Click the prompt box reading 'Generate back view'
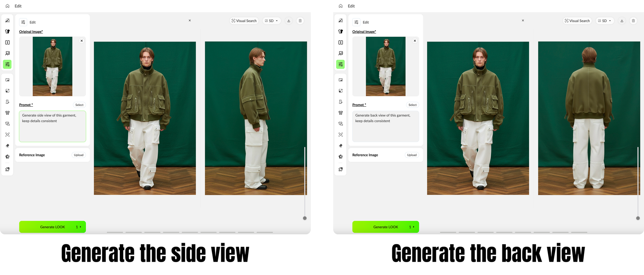Screen dimensions: 644x275 [385, 126]
